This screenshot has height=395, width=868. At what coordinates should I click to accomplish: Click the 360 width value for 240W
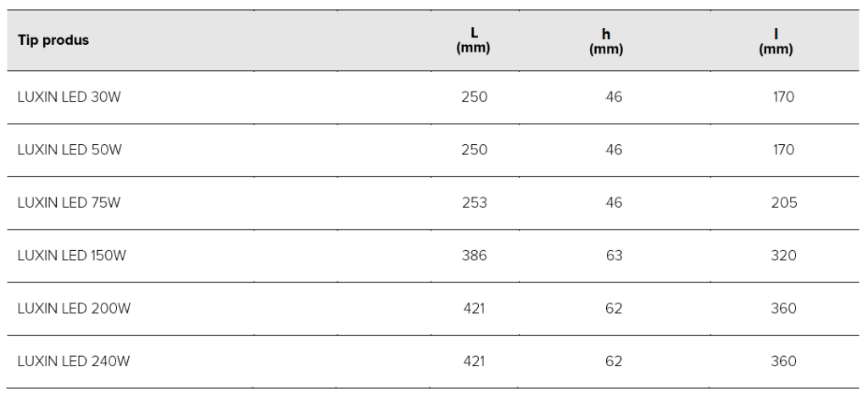pyautogui.click(x=784, y=361)
